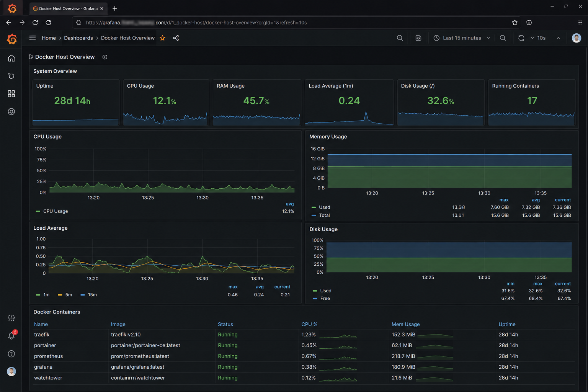Bookmark this page with the star in address bar
Image resolution: width=588 pixels, height=392 pixels.
[x=515, y=23]
